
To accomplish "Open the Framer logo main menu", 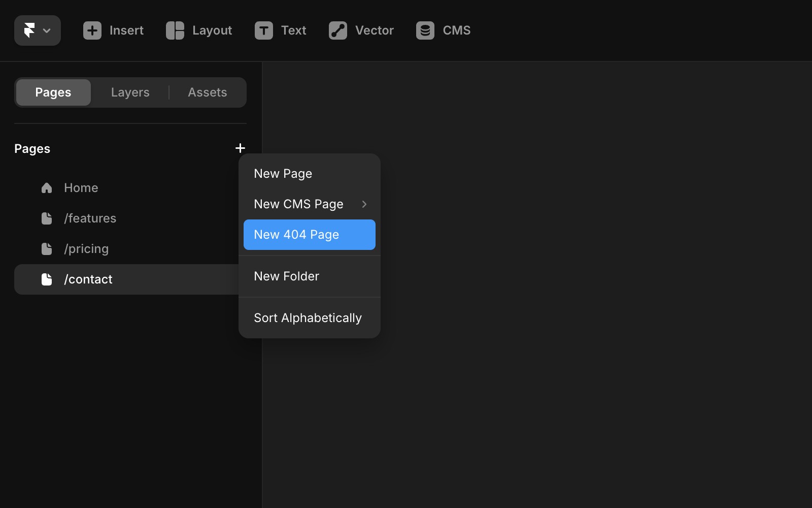I will click(x=38, y=30).
